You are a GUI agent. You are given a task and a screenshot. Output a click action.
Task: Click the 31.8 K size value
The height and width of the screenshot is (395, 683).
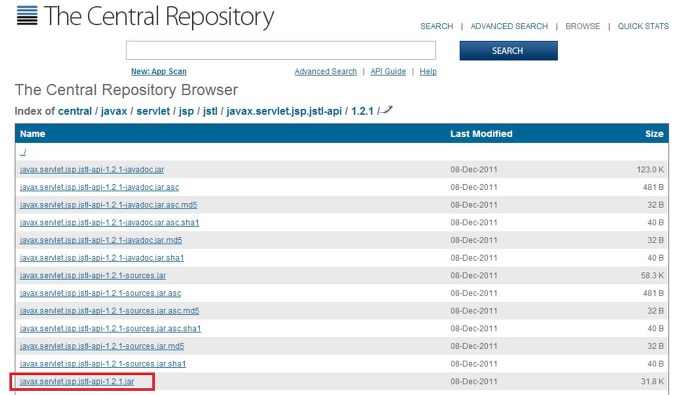tap(652, 381)
